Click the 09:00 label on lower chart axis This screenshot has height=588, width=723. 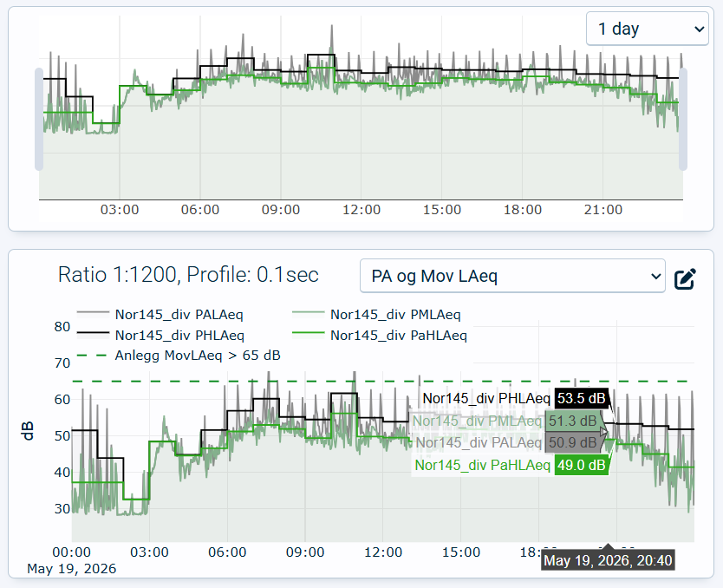305,552
